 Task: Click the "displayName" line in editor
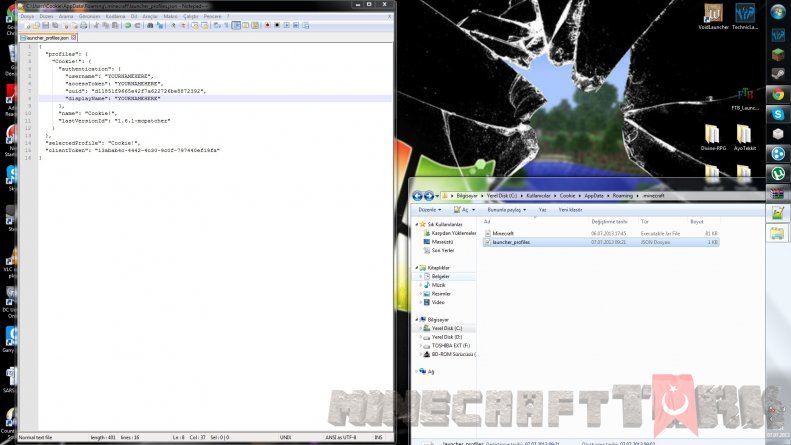coord(215,98)
